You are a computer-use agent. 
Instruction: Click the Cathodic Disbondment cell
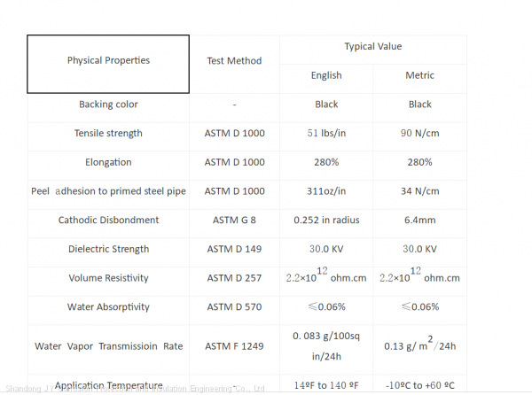[108, 221]
